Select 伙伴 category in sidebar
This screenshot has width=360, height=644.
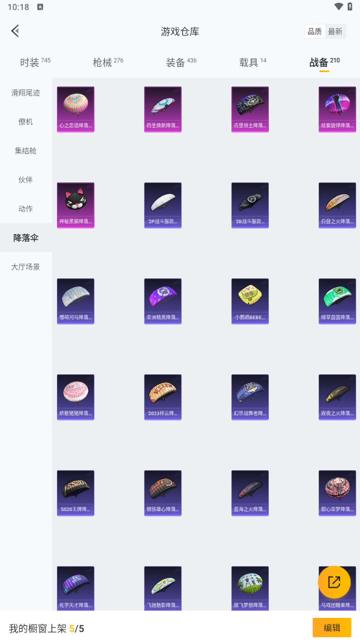[x=26, y=180]
